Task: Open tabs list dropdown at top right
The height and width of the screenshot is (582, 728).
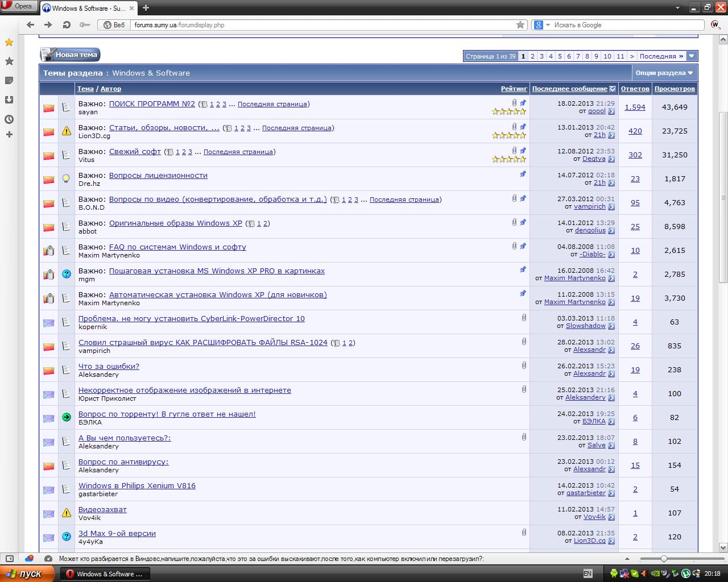Action: coord(678,7)
